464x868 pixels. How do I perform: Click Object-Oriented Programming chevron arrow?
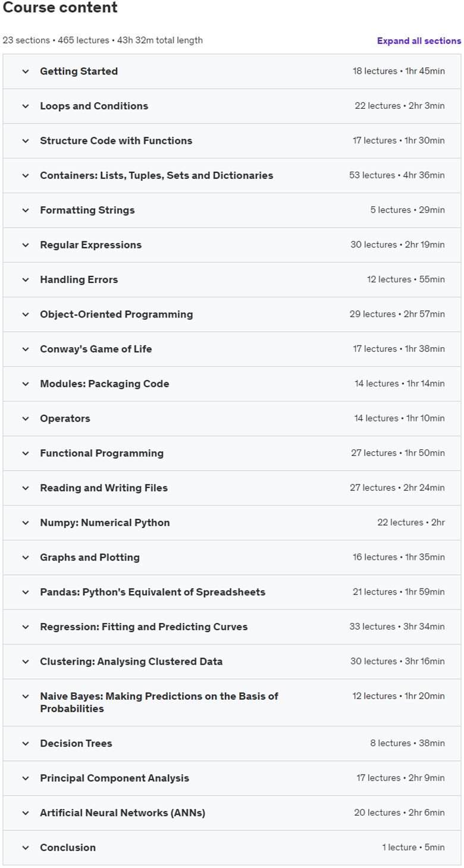coord(26,315)
